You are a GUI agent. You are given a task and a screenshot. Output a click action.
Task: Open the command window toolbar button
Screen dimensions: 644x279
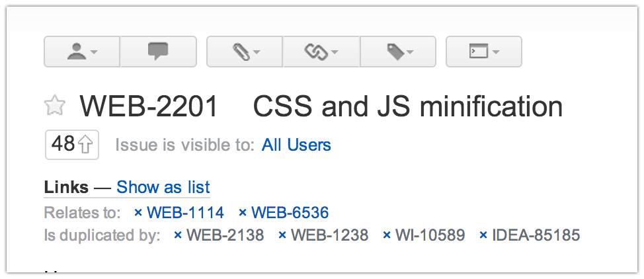pyautogui.click(x=484, y=52)
